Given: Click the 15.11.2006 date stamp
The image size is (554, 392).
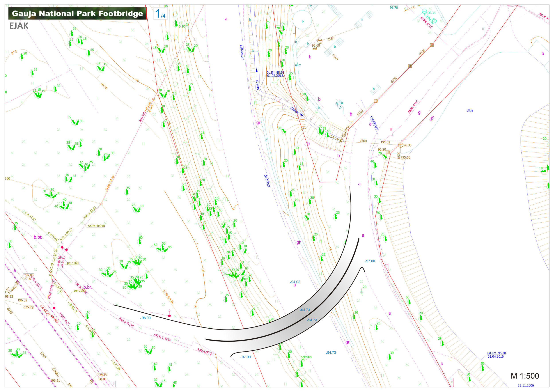Looking at the screenshot, I should [x=526, y=386].
